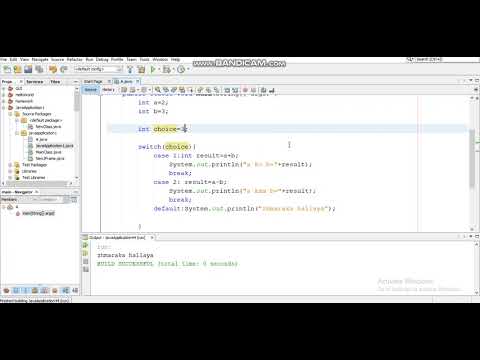Select Test Libraries tree node
480x360 pixels.
tap(33, 178)
